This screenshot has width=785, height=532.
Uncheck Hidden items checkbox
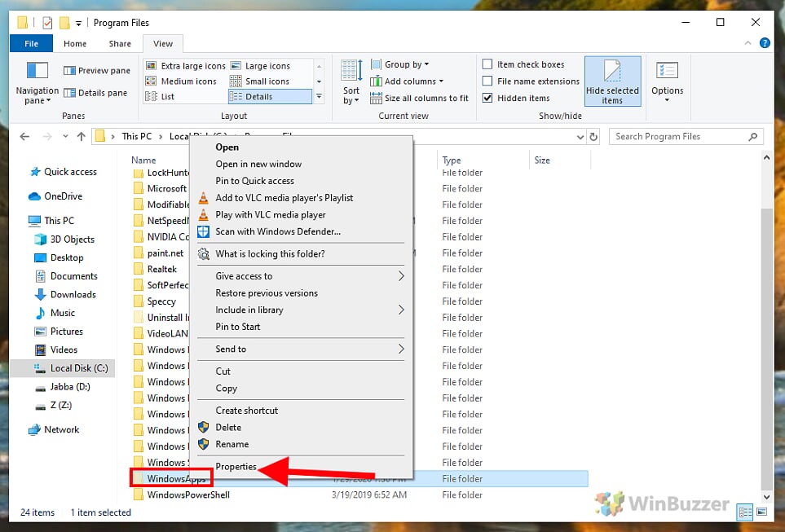click(x=487, y=98)
